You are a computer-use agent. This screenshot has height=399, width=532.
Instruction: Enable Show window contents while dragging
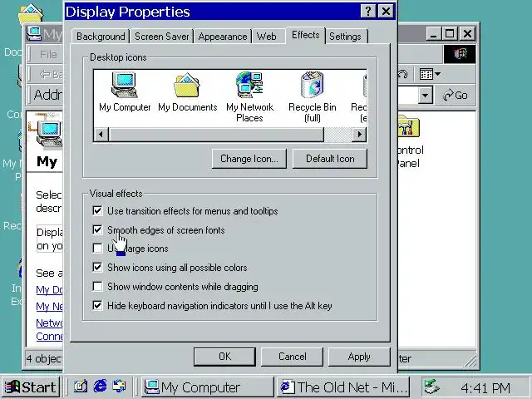pyautogui.click(x=97, y=287)
